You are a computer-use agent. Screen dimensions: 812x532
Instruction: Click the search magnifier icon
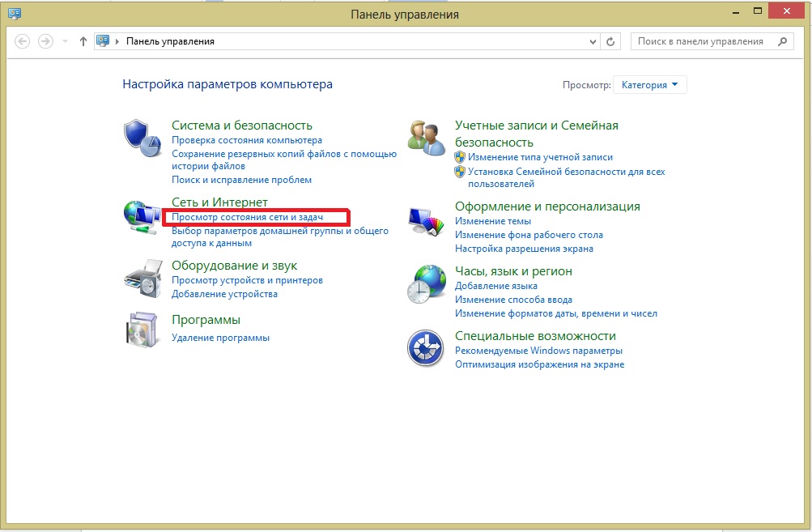coord(783,41)
